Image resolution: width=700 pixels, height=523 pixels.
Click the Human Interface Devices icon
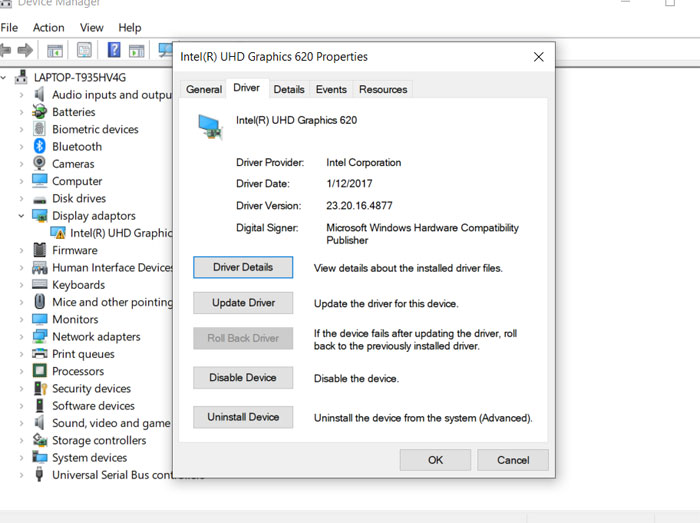pos(40,267)
